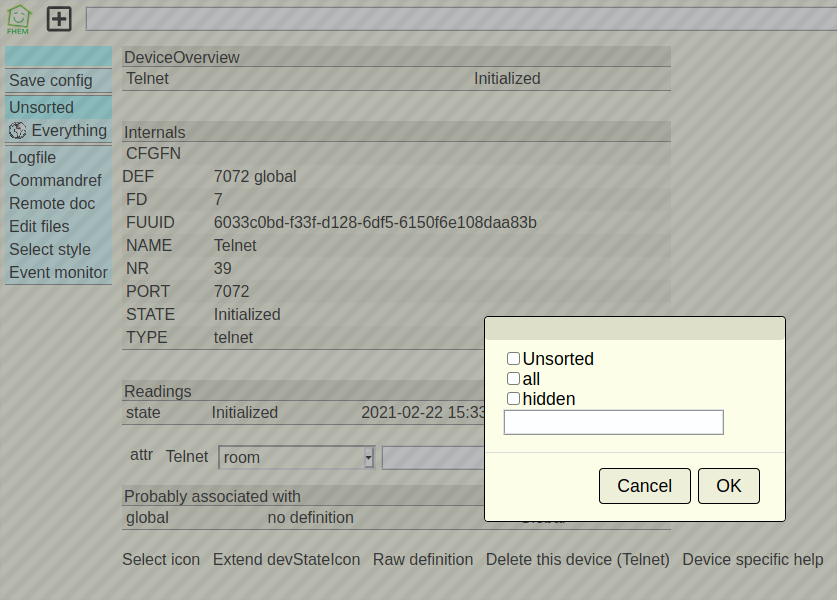The image size is (837, 600).
Task: Click Extend devStateIcon link
Action: tap(286, 559)
